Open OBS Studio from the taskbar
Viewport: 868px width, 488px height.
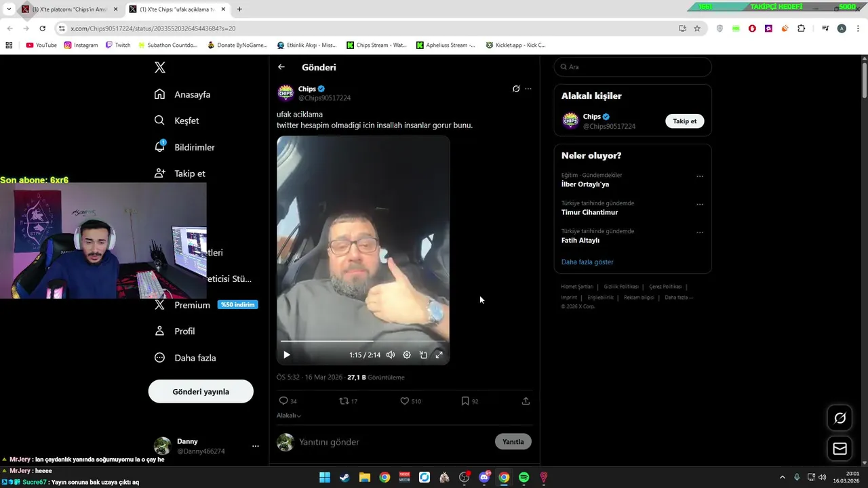(x=464, y=477)
